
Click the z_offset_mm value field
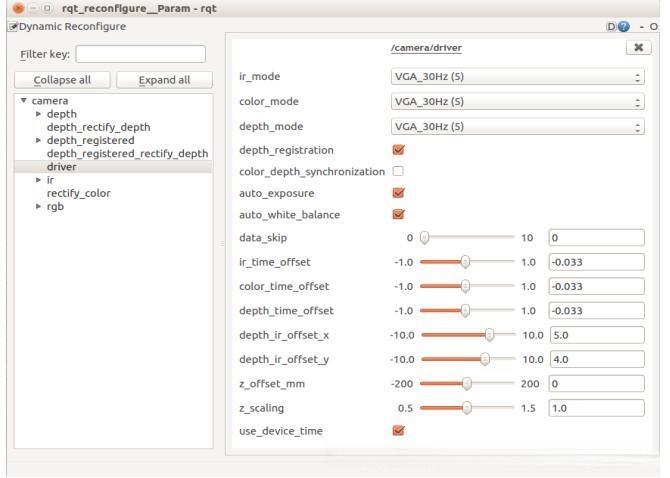597,384
